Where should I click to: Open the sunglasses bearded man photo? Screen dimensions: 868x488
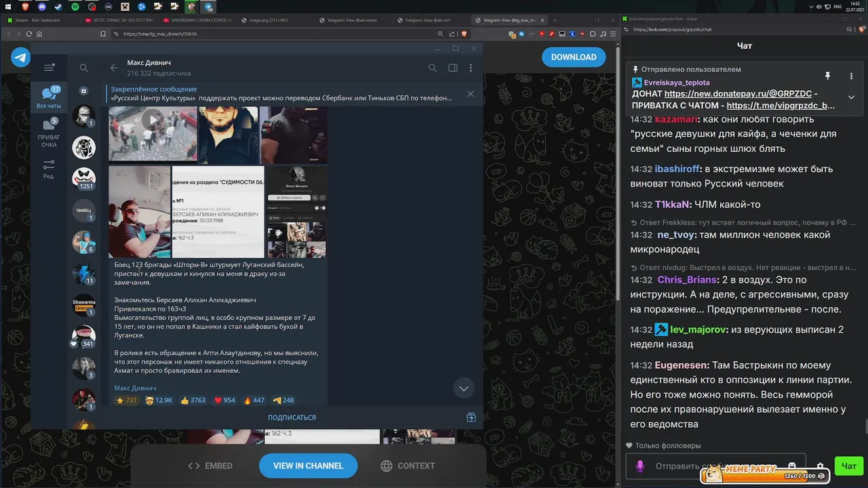(x=228, y=135)
